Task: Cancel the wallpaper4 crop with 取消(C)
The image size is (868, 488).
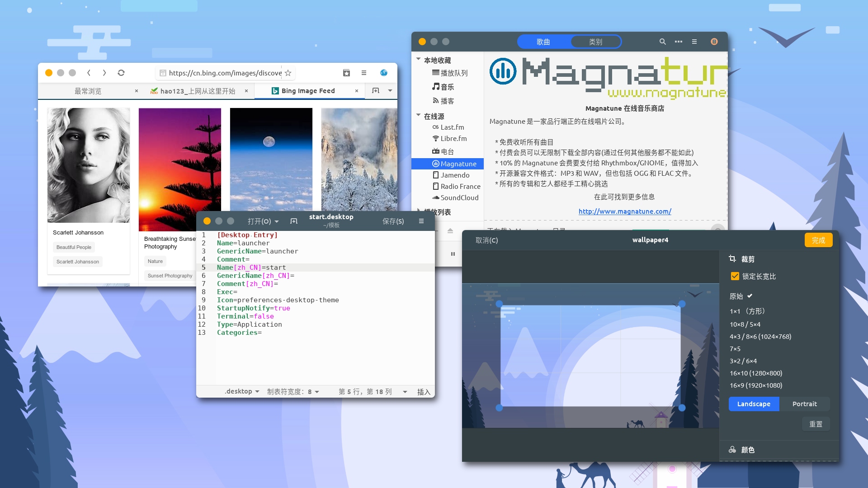Action: click(487, 240)
